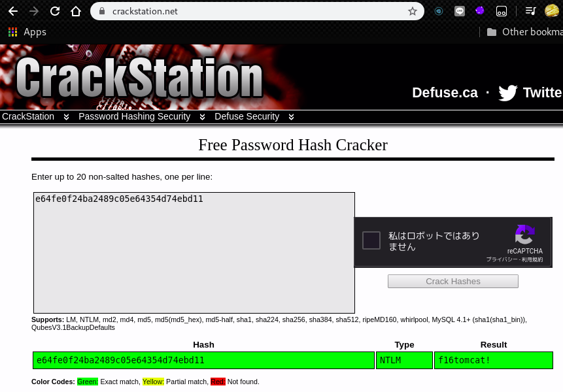563x392 pixels.
Task: Open the Defuse Security menu
Action: click(x=247, y=116)
